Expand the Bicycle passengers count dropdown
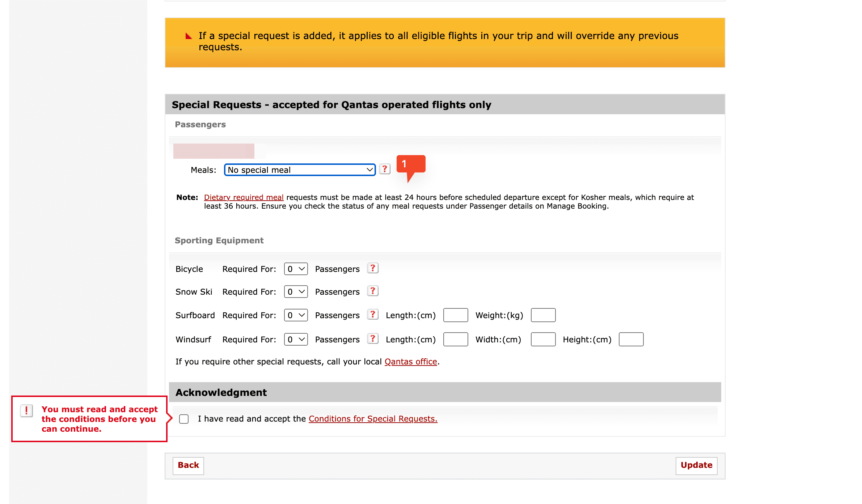Screen dimensions: 862x504 (296, 269)
